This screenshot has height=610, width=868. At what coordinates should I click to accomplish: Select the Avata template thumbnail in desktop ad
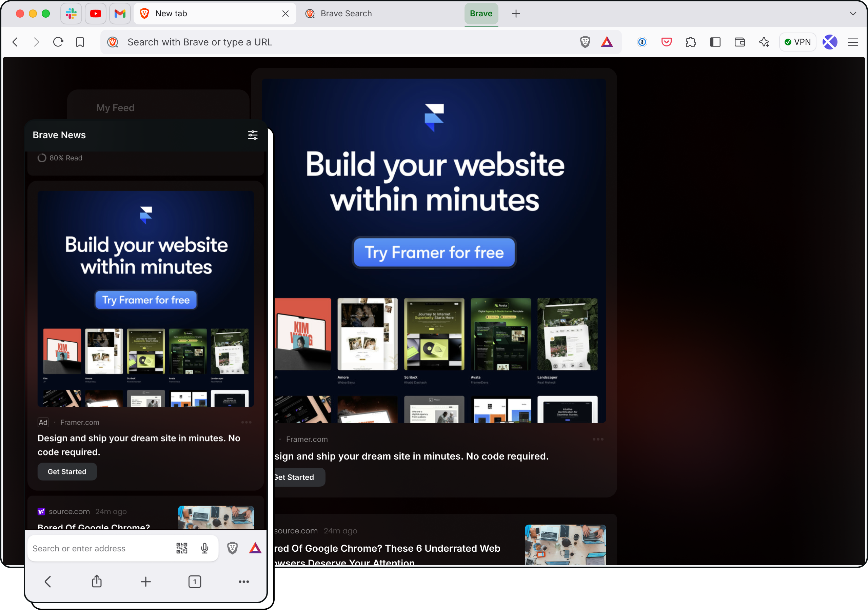(x=500, y=334)
